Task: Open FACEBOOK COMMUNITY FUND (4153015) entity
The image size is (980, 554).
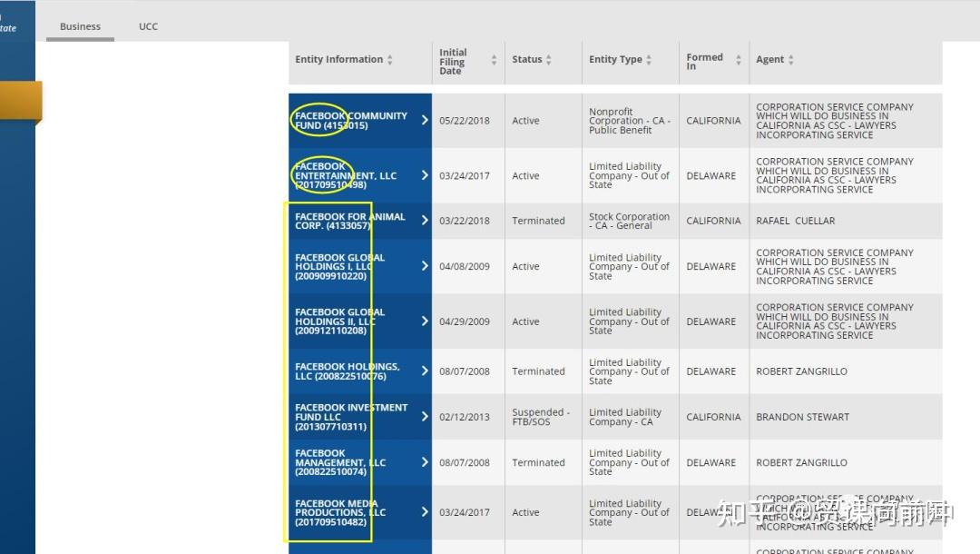Action: coord(350,121)
